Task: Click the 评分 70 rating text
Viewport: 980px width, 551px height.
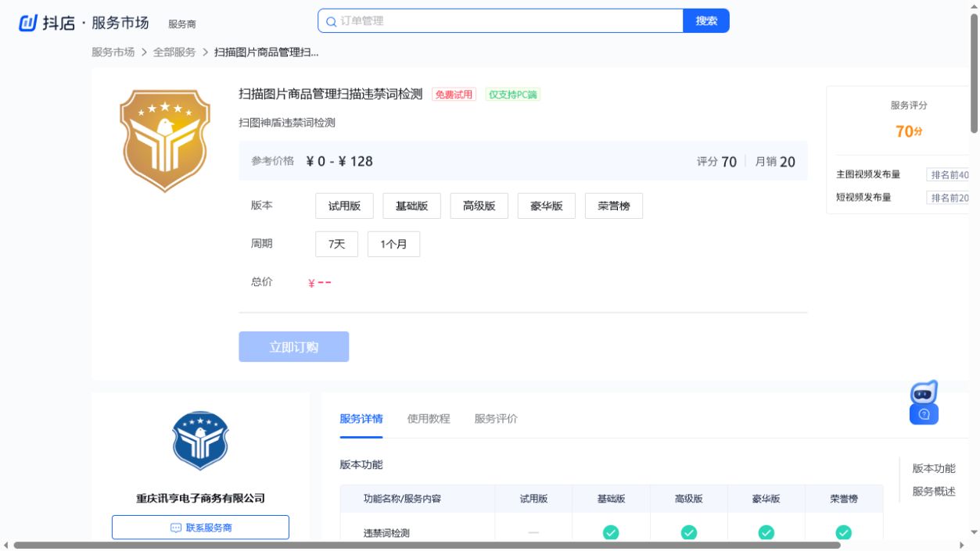Action: (x=716, y=162)
